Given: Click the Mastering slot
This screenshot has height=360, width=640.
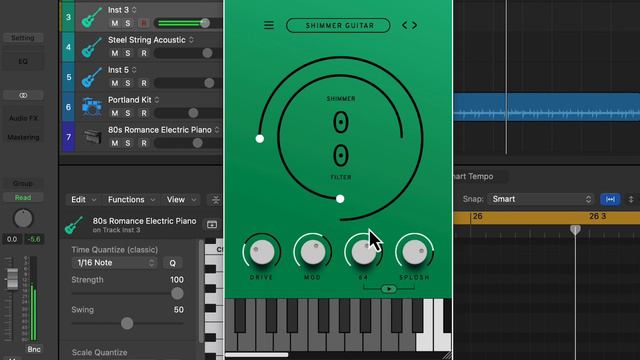Looking at the screenshot, I should (23, 137).
